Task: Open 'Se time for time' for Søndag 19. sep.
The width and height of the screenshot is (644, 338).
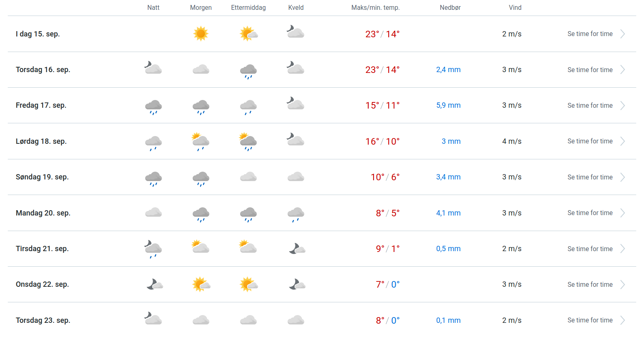Action: coord(590,177)
